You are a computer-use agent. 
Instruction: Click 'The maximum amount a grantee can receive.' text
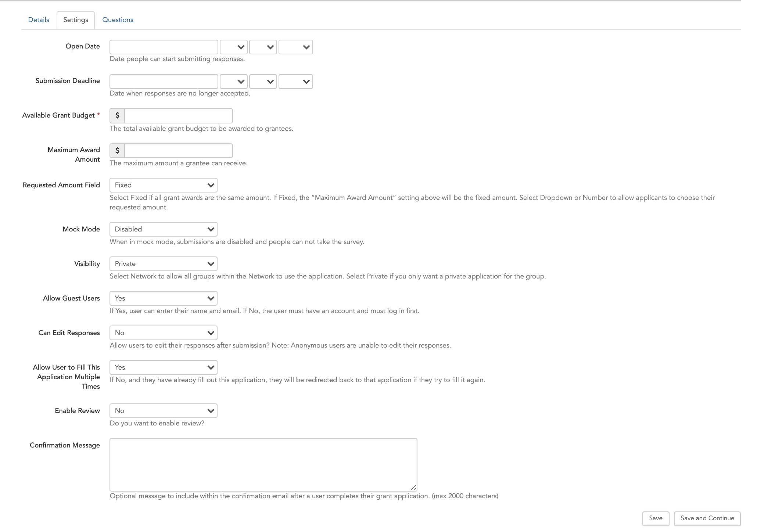point(179,163)
